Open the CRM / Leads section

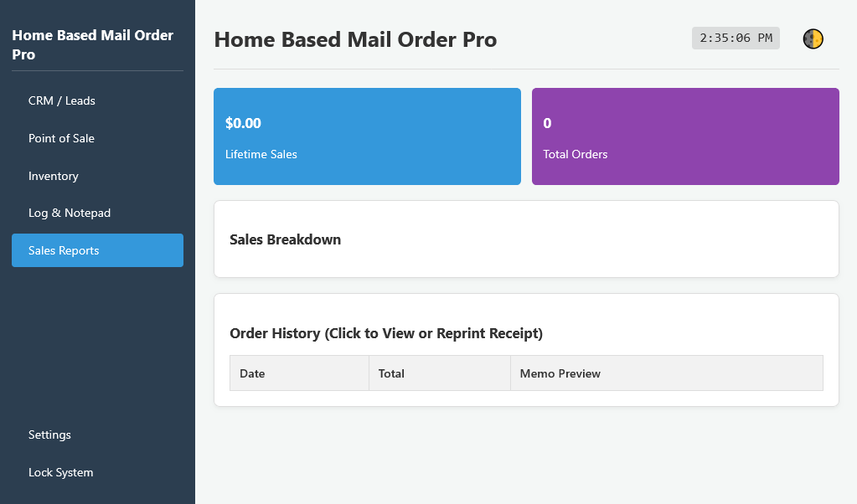click(x=62, y=100)
